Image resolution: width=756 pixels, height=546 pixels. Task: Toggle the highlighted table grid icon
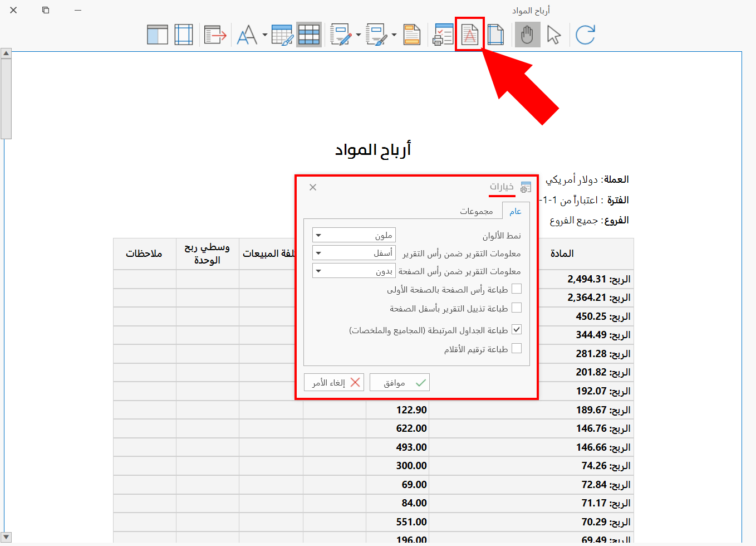coord(309,35)
